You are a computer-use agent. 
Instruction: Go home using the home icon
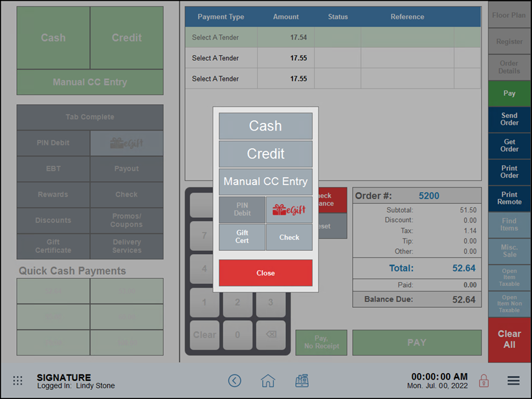point(268,381)
